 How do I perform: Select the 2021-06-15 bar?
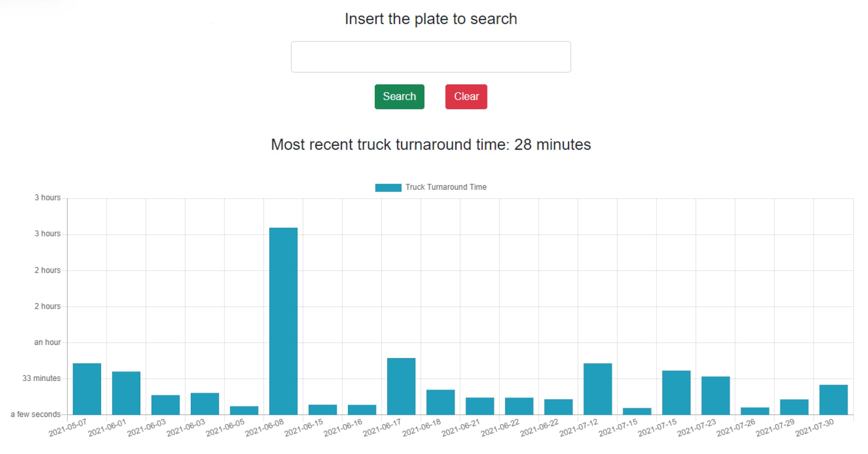(x=322, y=409)
